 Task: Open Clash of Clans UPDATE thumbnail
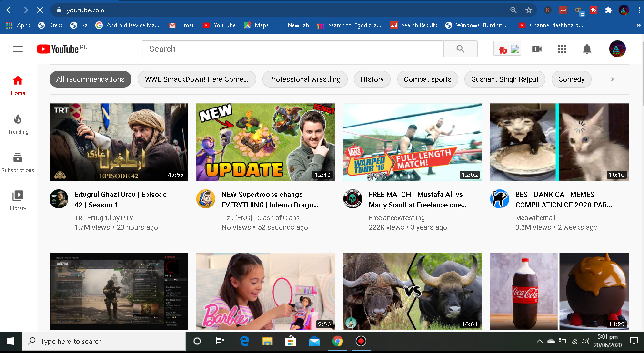265,142
